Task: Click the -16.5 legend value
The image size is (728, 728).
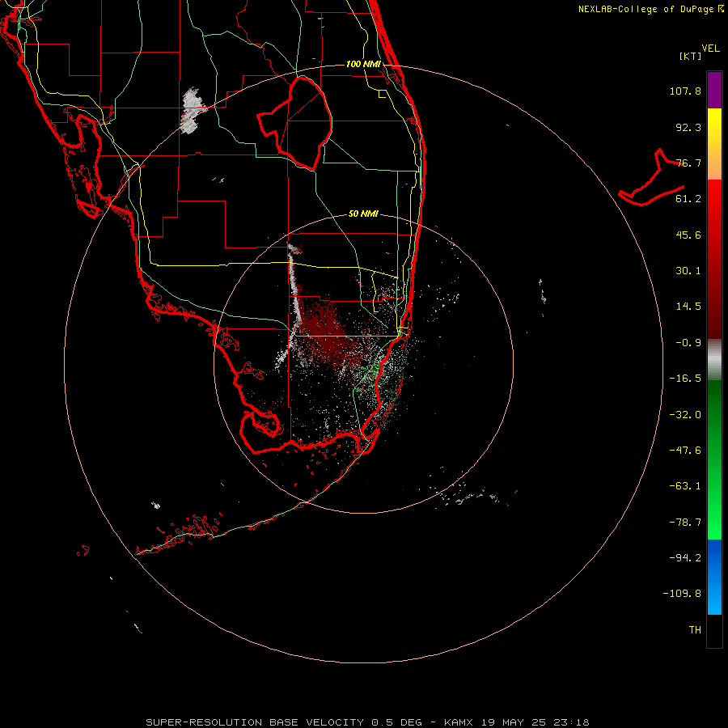Action: point(685,379)
